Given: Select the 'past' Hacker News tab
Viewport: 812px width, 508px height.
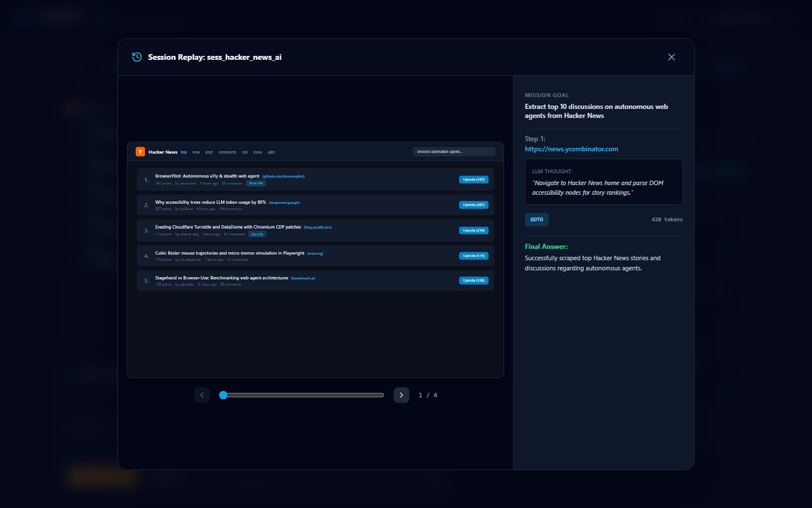Looking at the screenshot, I should pyautogui.click(x=209, y=152).
